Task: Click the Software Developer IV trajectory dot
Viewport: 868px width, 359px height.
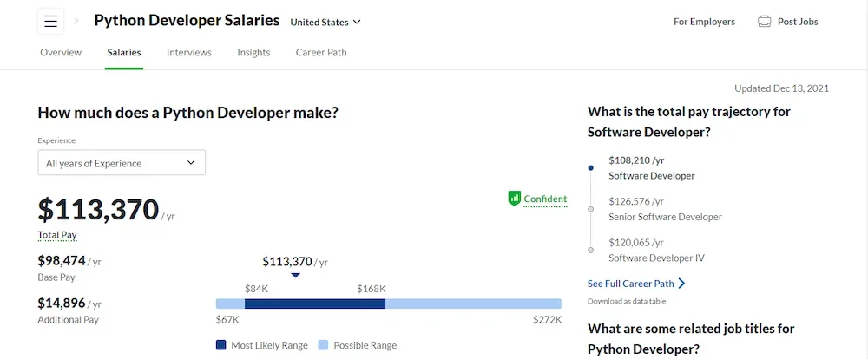Action: [591, 250]
